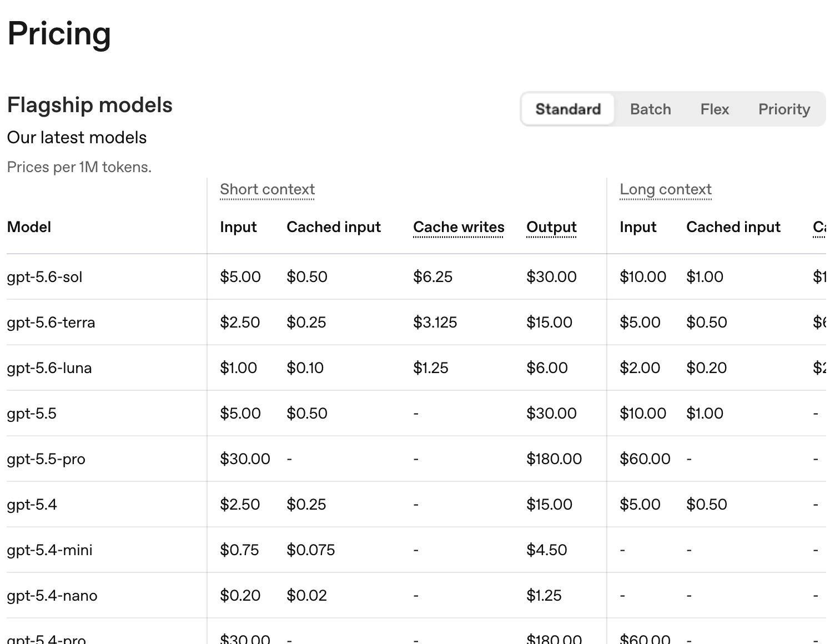The height and width of the screenshot is (644, 830).
Task: Click the $15.00 output price for gpt-5.4
Action: coord(549,504)
